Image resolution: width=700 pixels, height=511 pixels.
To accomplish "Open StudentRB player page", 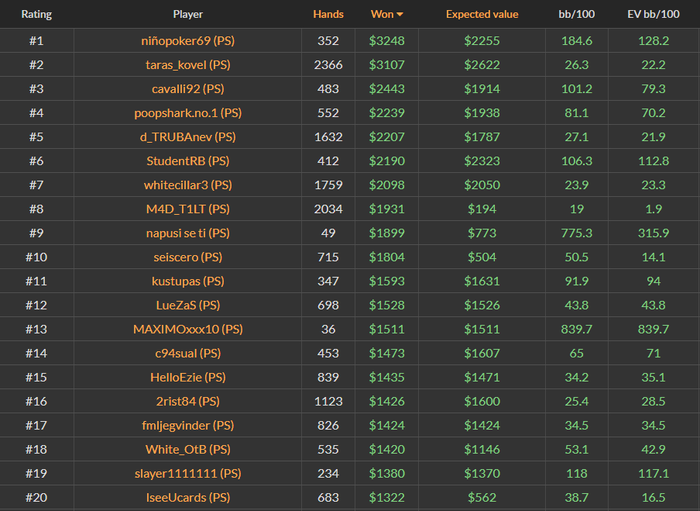I will (188, 161).
